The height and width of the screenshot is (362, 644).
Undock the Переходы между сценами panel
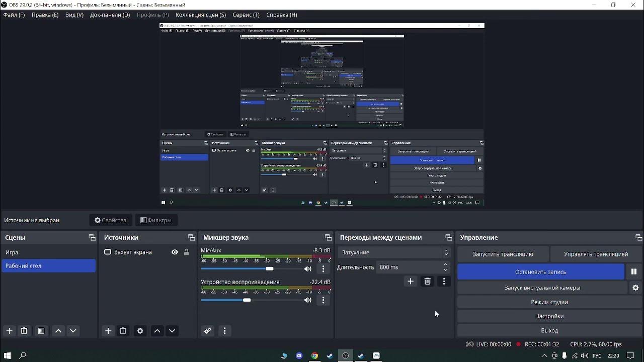click(x=448, y=238)
